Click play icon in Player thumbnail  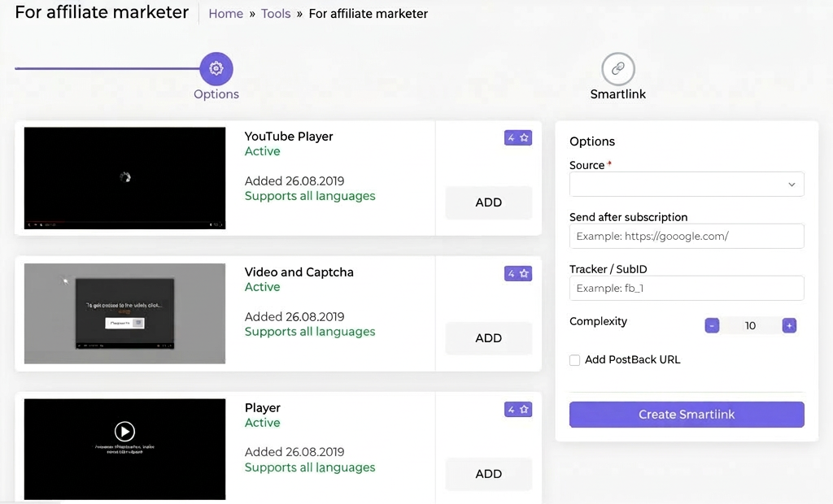124,431
